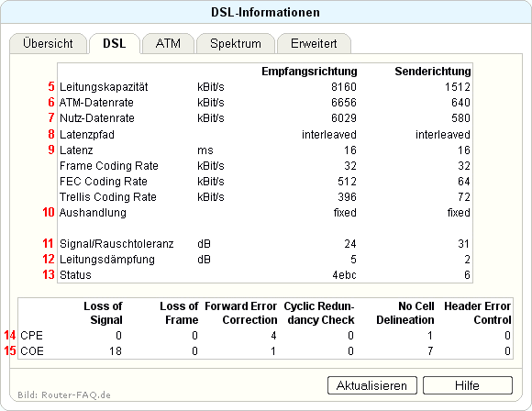Click CPE Forward Error Correction value 4

pyautogui.click(x=273, y=336)
